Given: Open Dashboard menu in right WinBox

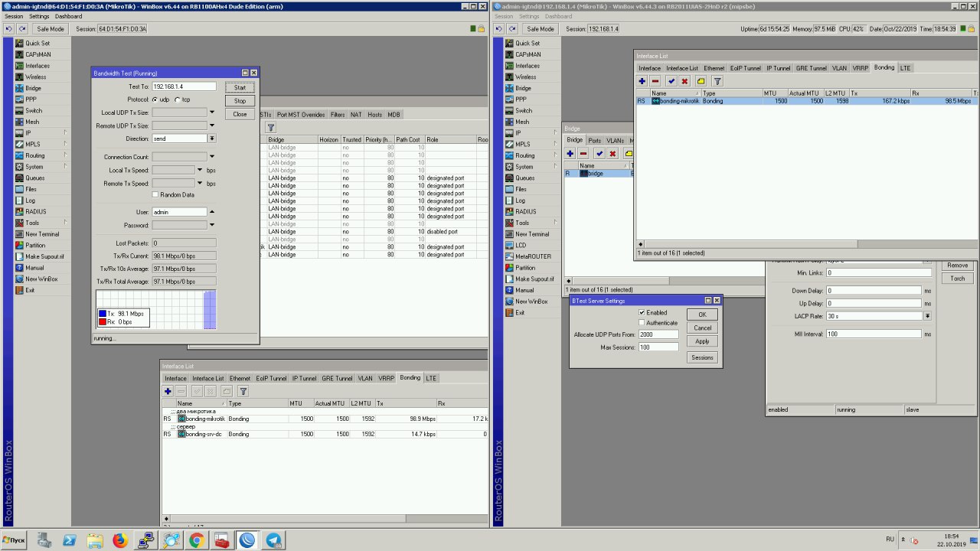Looking at the screenshot, I should tap(558, 16).
